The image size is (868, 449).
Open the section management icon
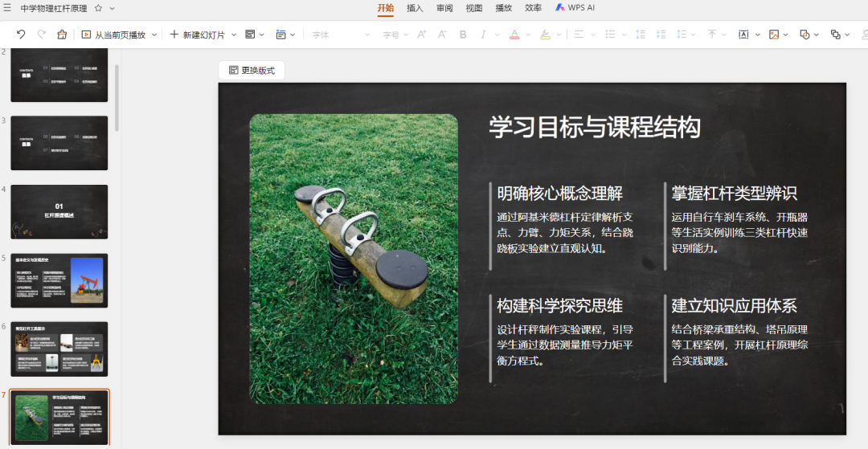click(x=280, y=35)
